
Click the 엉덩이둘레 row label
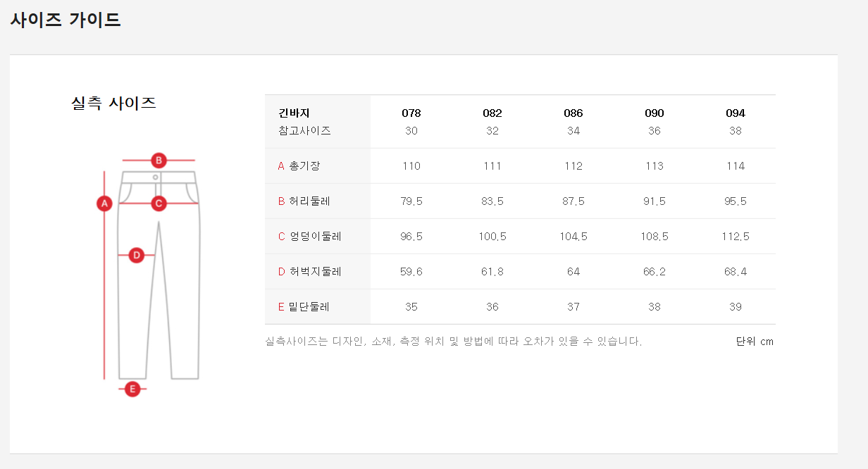[x=314, y=237]
